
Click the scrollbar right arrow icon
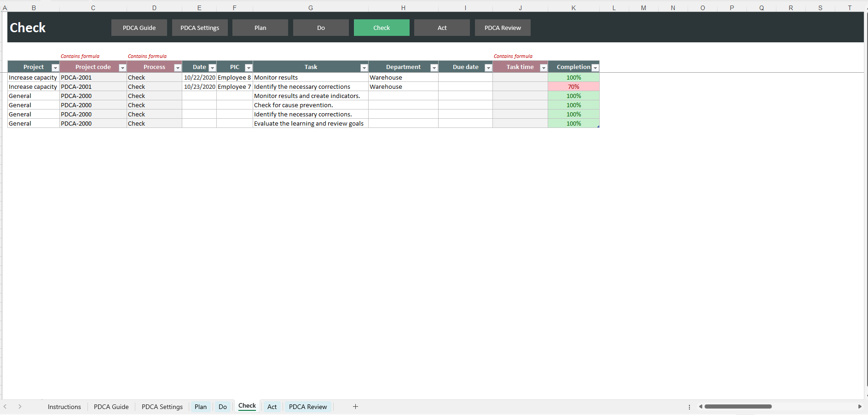coord(860,407)
